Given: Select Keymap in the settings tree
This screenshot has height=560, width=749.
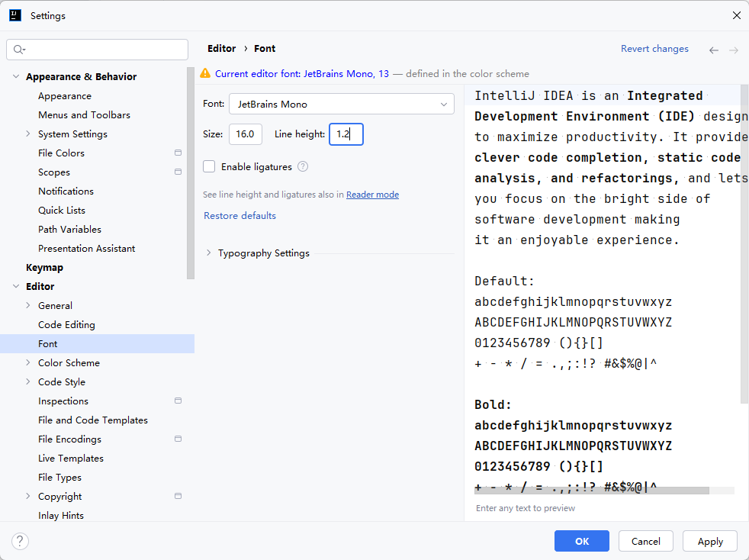Looking at the screenshot, I should 44,268.
